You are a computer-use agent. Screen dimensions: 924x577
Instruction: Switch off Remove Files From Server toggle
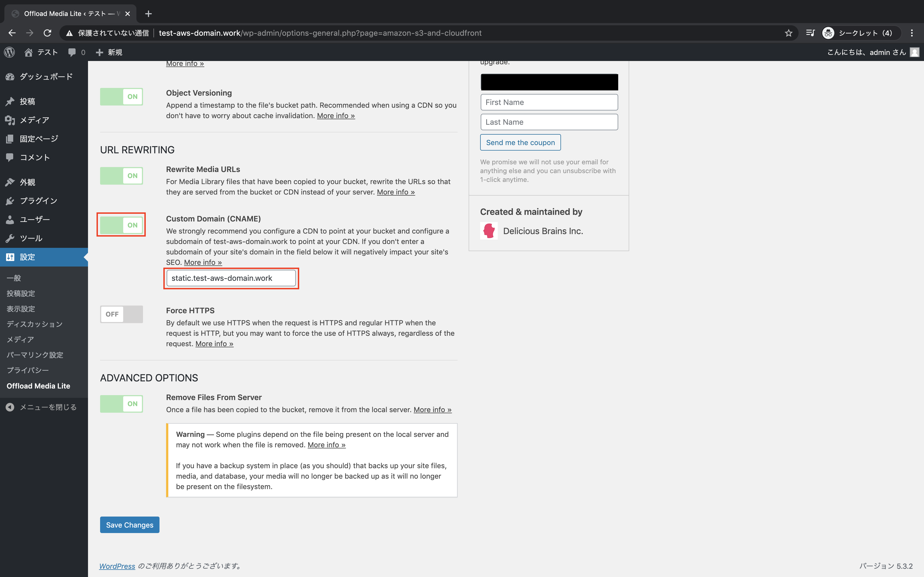[x=122, y=404]
